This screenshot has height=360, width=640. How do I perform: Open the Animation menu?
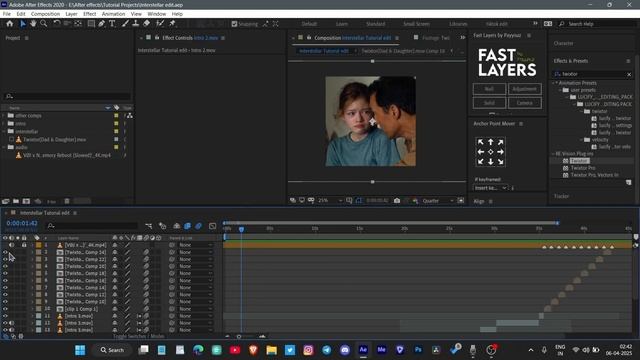(113, 14)
